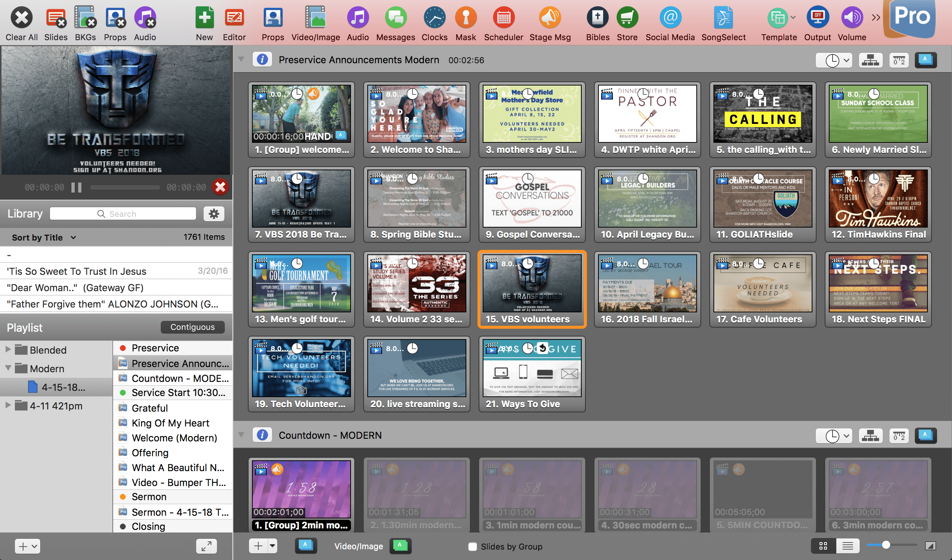Click the Clear All toolbar icon
This screenshot has height=560, width=952.
(22, 18)
